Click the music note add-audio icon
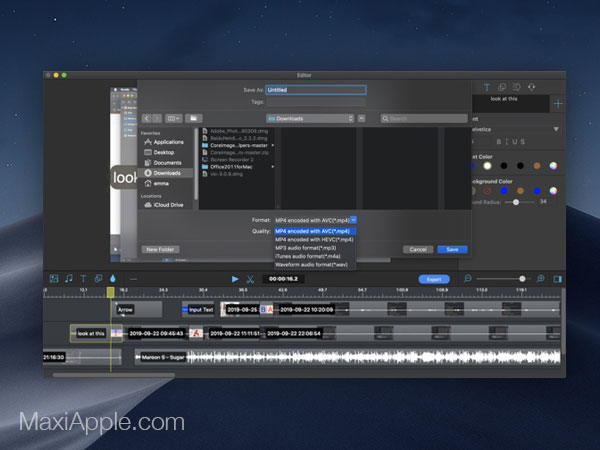 (x=69, y=279)
